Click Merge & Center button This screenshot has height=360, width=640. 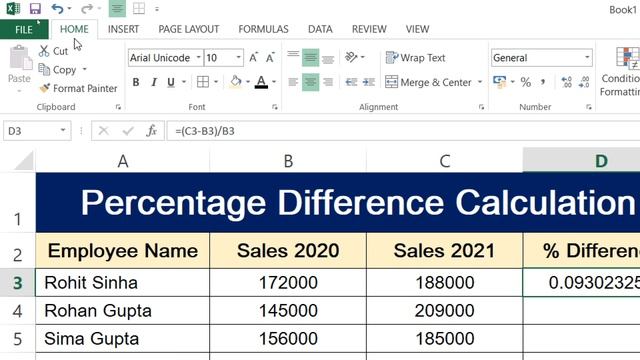(x=428, y=82)
